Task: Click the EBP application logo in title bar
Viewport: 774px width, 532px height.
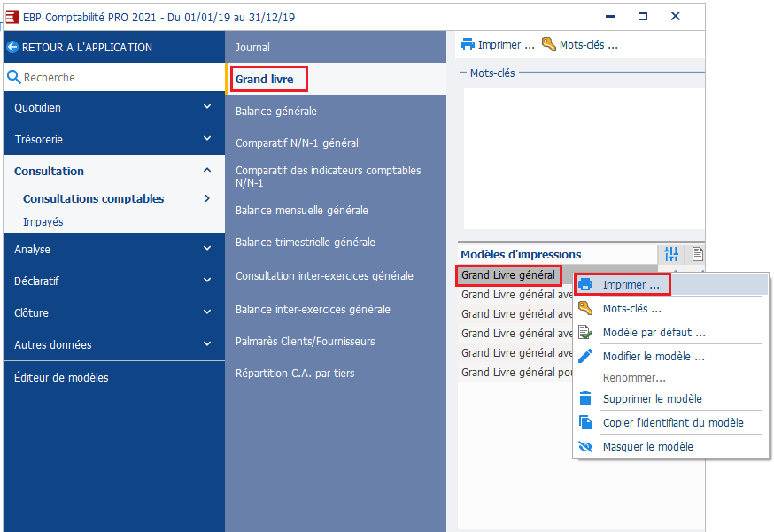Action: pos(12,17)
